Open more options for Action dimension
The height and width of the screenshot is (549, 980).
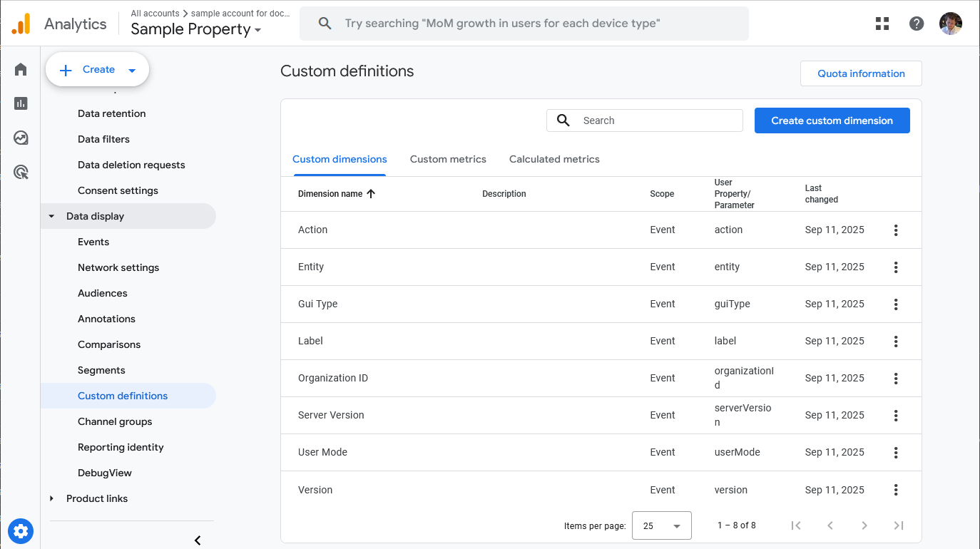pos(896,230)
